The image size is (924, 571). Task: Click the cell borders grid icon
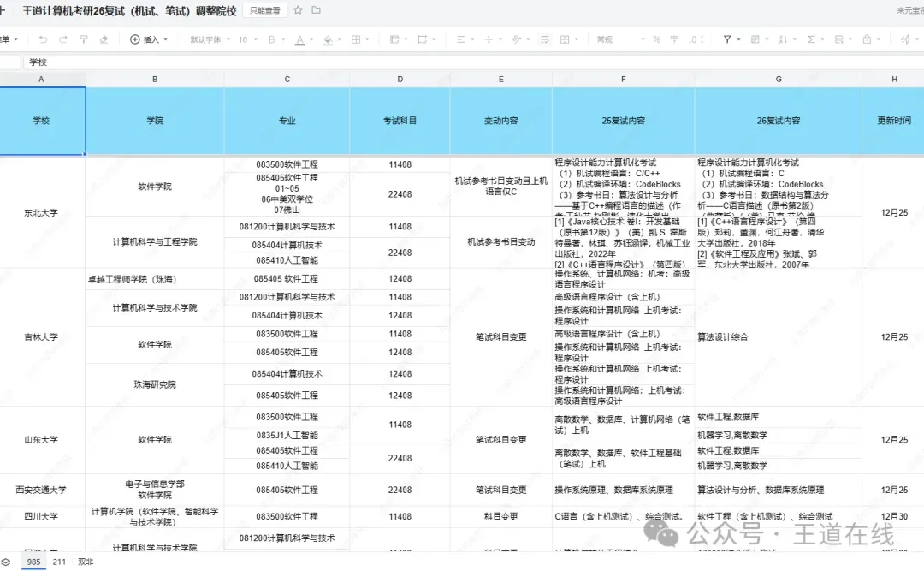click(356, 39)
